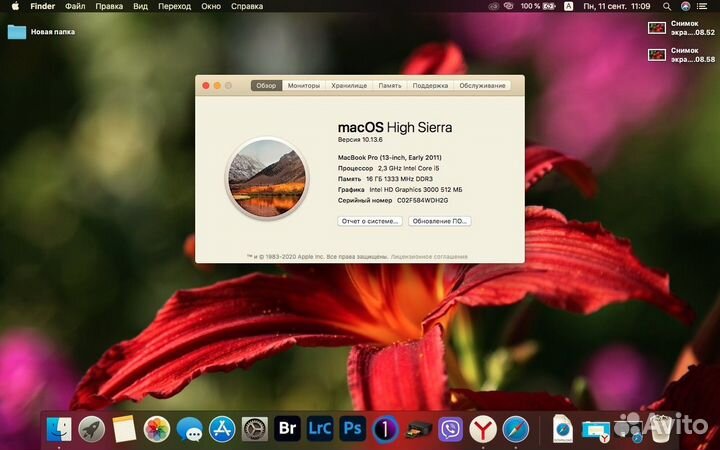This screenshot has width=720, height=450.
Task: Minimize the About This Mac window
Action: click(217, 85)
